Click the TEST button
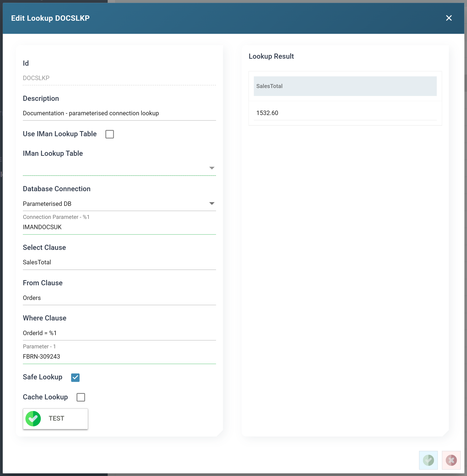Viewport: 467px width, 476px height. (55, 419)
